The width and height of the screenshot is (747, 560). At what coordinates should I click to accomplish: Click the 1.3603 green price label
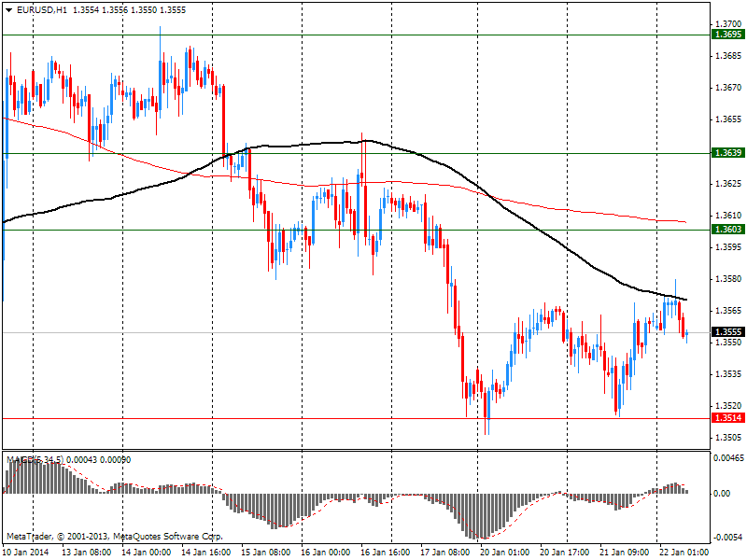(727, 230)
